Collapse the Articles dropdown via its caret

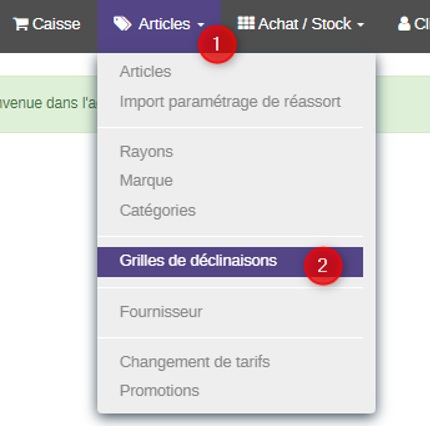(x=201, y=25)
